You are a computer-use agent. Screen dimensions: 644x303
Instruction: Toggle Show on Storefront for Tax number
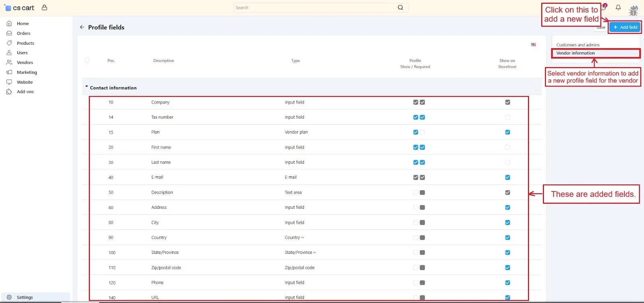tap(508, 117)
